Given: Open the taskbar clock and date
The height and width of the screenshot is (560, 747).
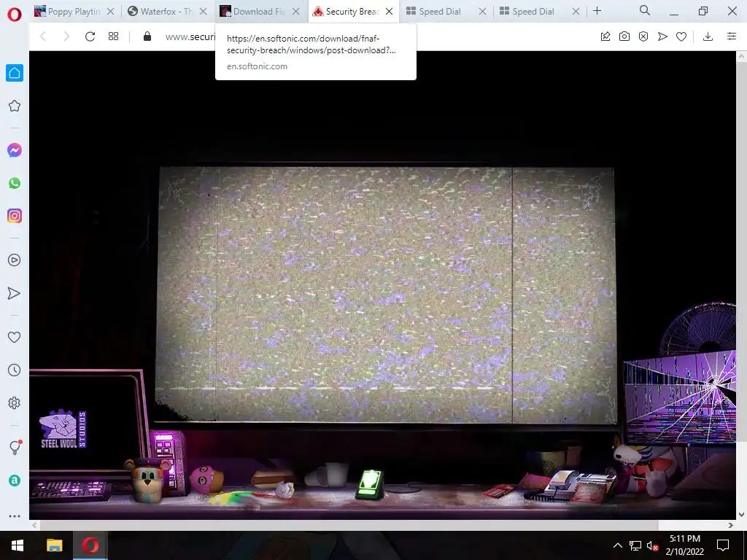Looking at the screenshot, I should point(684,545).
